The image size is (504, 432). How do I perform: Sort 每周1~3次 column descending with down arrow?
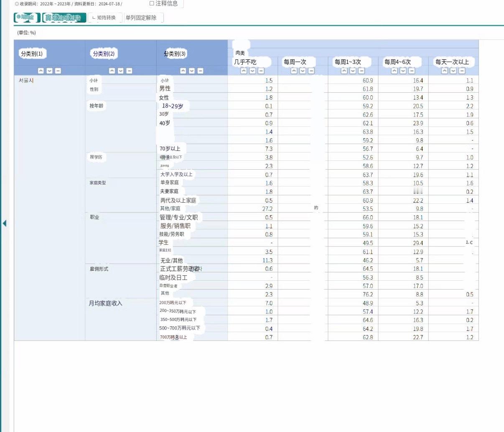pyautogui.click(x=353, y=71)
